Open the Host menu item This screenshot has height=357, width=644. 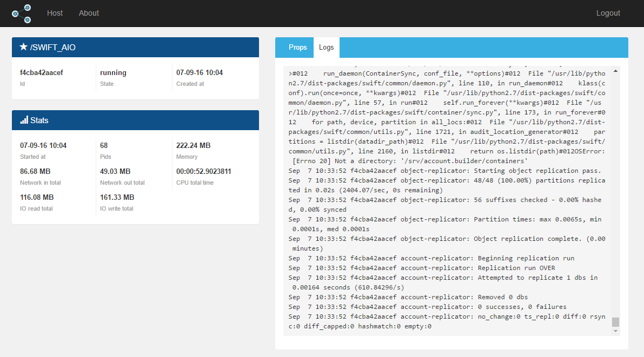coord(55,13)
